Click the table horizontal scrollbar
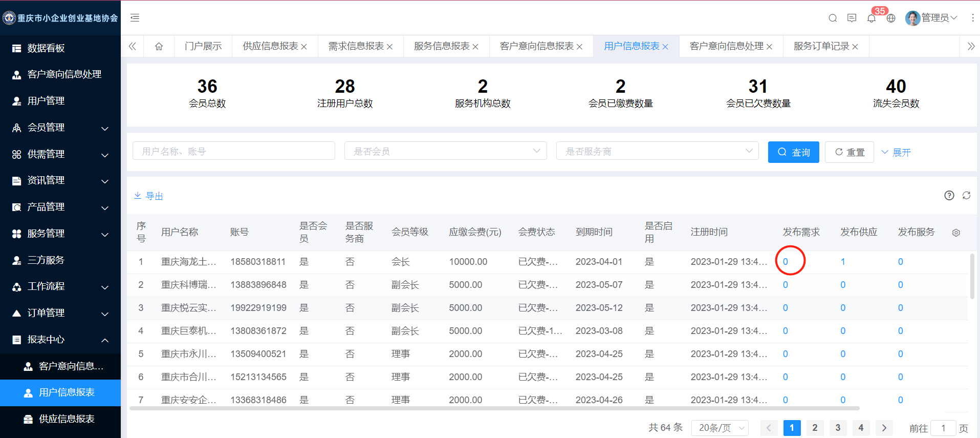Screen dimensions: 980x438 tap(494, 408)
